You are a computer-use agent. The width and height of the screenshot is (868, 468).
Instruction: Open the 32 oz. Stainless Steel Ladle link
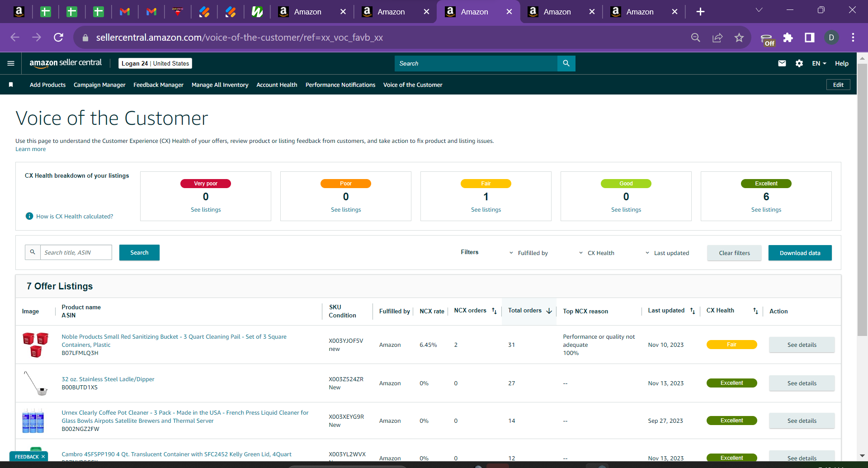tap(108, 379)
